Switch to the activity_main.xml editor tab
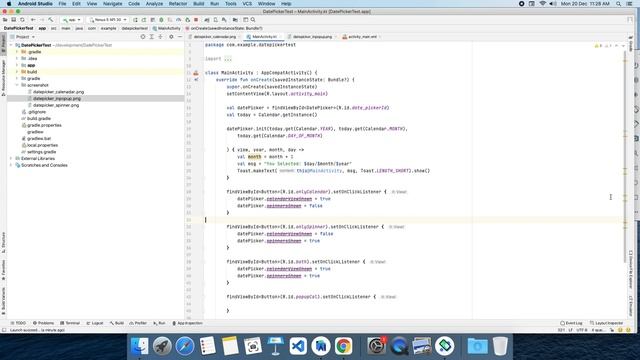 tap(362, 37)
